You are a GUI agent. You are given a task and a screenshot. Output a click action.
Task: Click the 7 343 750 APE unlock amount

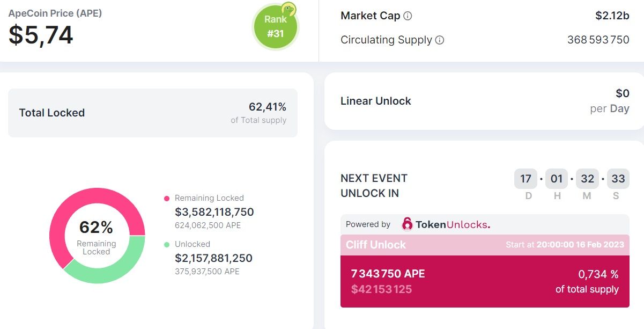(388, 274)
